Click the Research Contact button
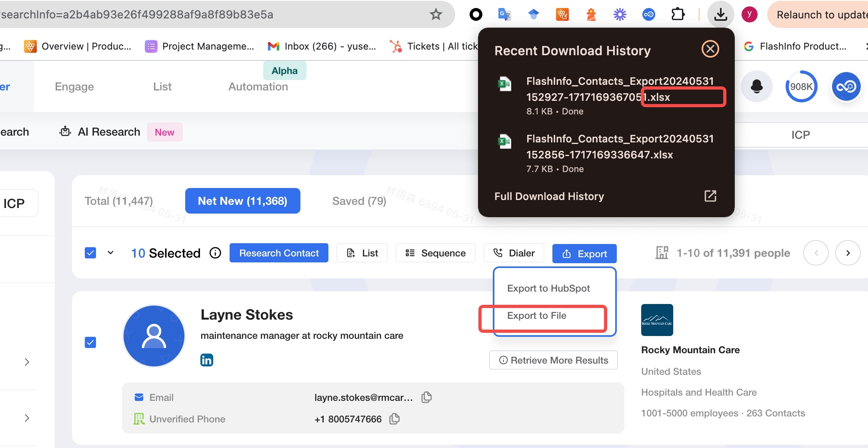This screenshot has width=868, height=448. (x=279, y=253)
